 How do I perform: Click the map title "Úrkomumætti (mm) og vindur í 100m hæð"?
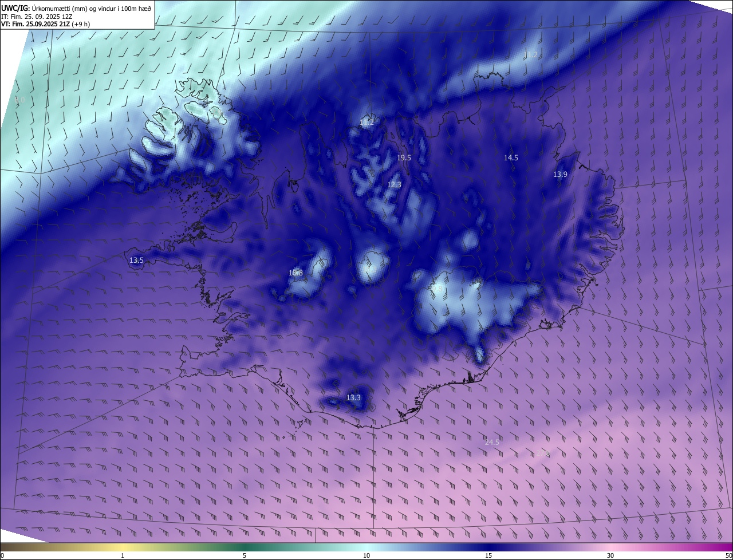(x=91, y=8)
